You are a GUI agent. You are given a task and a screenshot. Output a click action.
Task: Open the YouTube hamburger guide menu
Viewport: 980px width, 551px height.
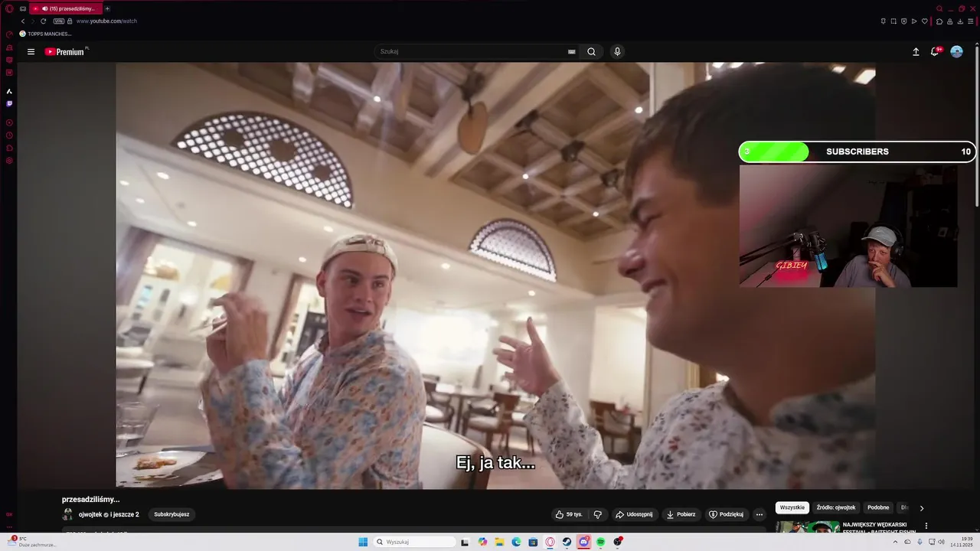pos(31,52)
